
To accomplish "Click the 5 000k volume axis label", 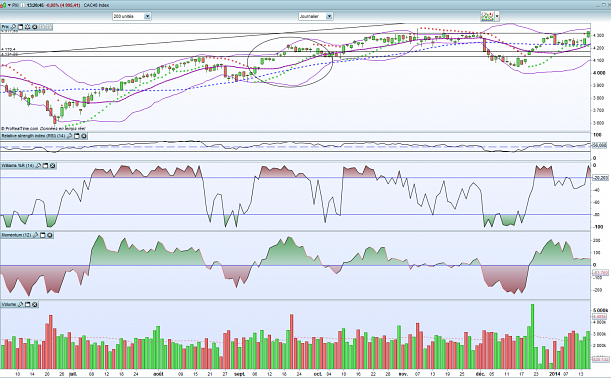I will 600,310.
